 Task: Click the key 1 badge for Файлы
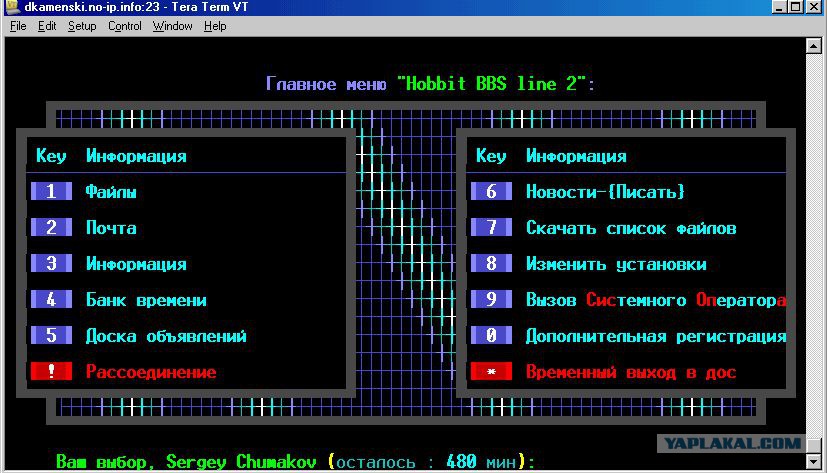51,191
